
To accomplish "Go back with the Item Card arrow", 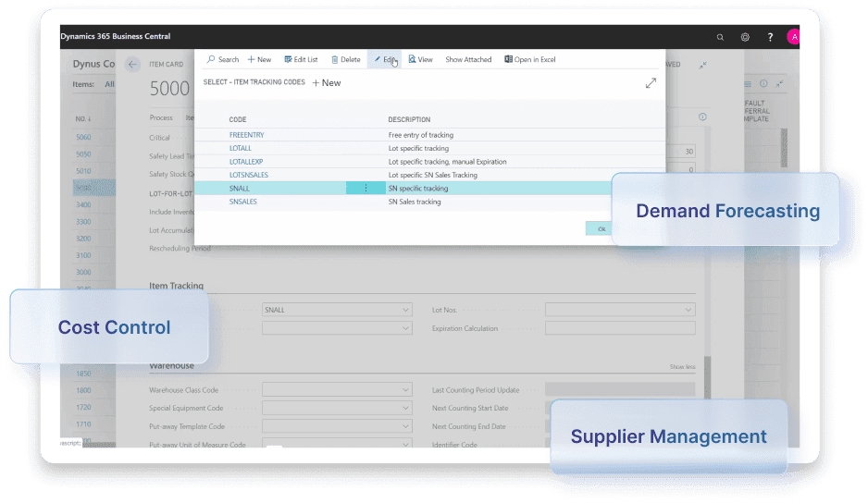I will (132, 64).
